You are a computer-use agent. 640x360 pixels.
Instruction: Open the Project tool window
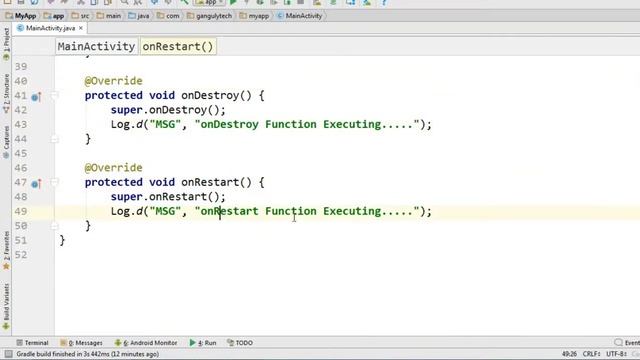tap(6, 44)
